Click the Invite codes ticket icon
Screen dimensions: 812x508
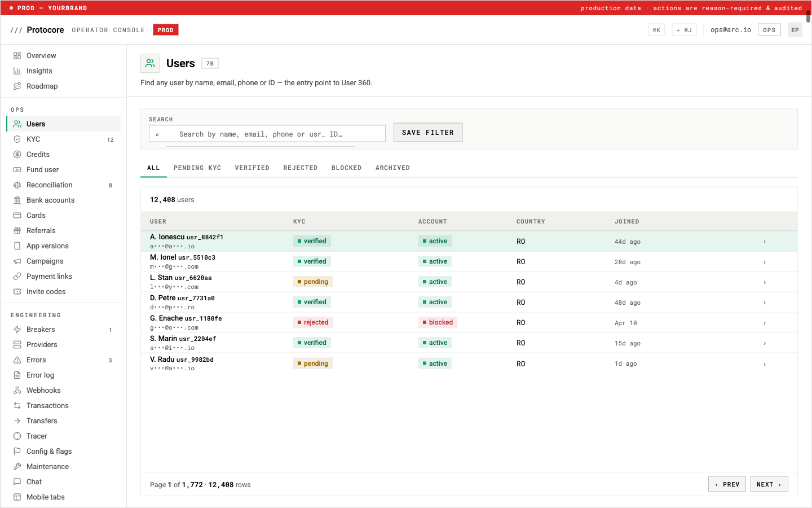coord(17,292)
